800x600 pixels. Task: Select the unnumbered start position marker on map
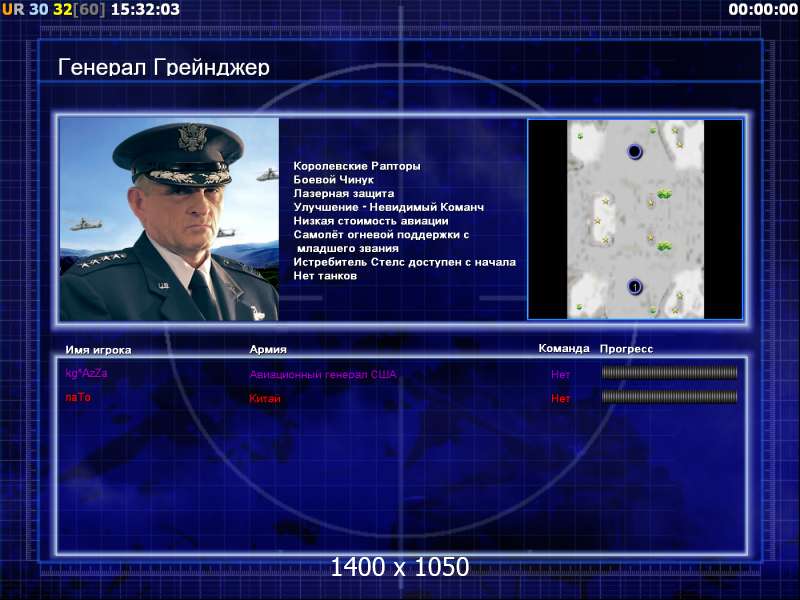[x=635, y=152]
